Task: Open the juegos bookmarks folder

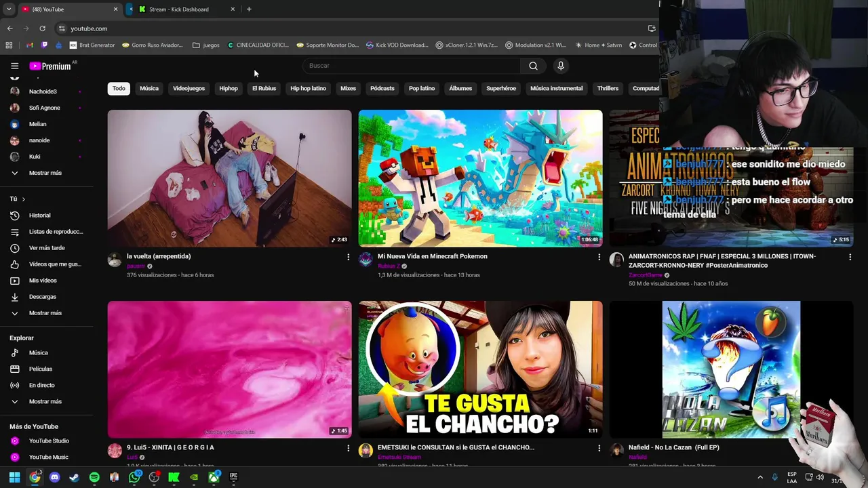Action: 206,45
